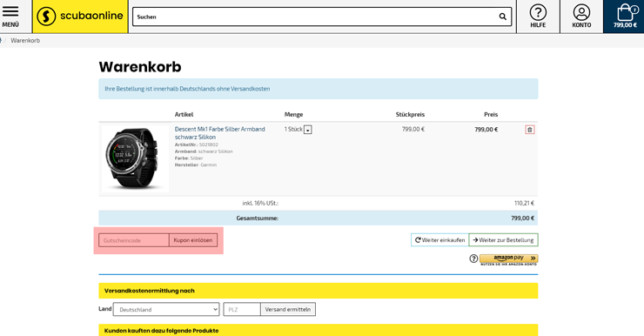Viewport: 644px width, 336px height.
Task: Open the KONTO account icon
Action: 581,17
